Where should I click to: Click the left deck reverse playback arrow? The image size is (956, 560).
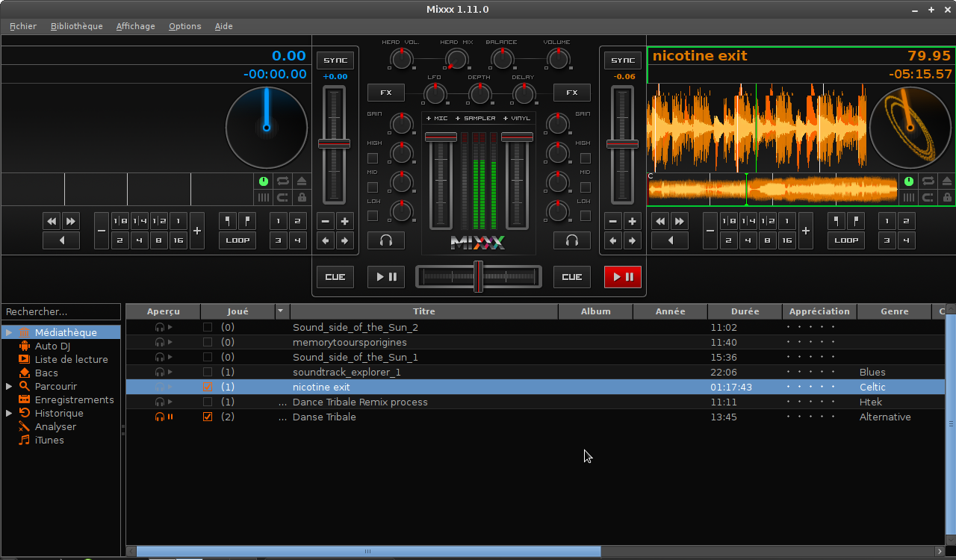(61, 240)
